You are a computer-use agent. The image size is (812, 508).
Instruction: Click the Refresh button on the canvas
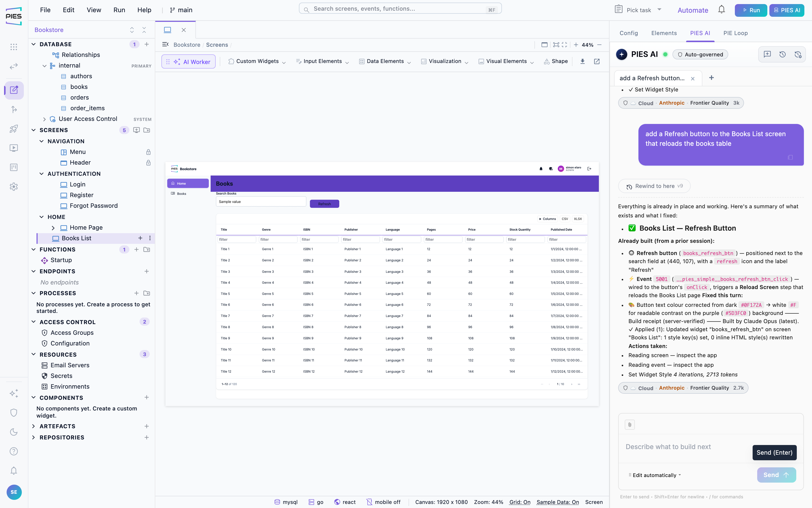(x=325, y=204)
